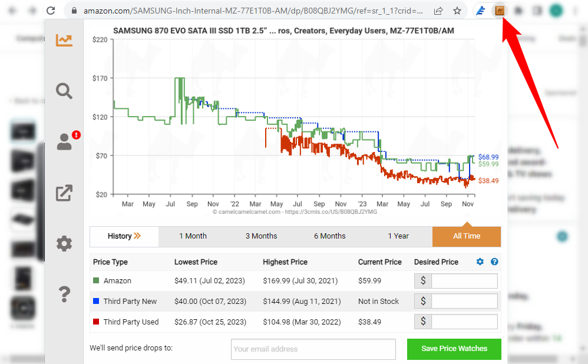Image resolution: width=588 pixels, height=364 pixels.
Task: Open the settings gear in sidebar
Action: click(64, 243)
